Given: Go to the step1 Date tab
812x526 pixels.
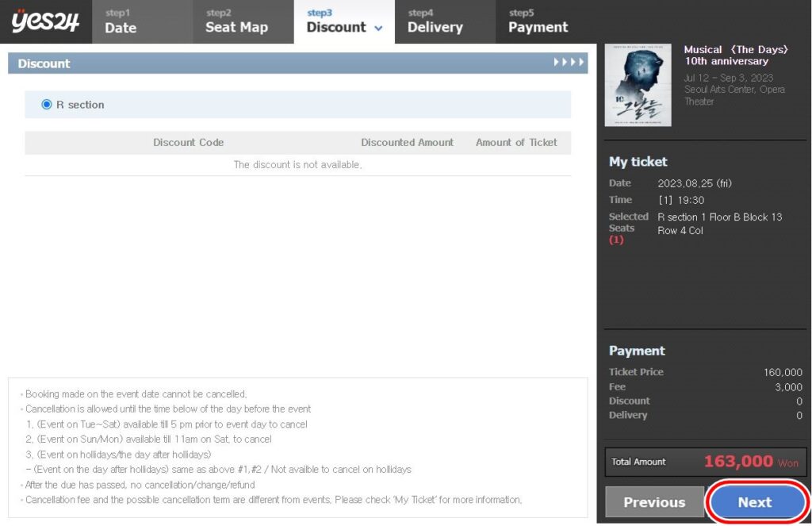Looking at the screenshot, I should click(x=143, y=21).
